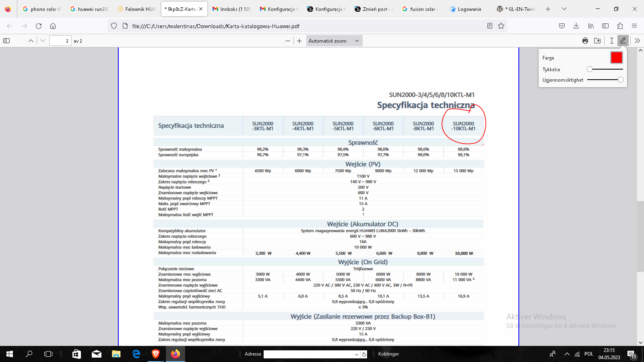The width and height of the screenshot is (644, 362).
Task: Go to next PDF page
Action: point(43,41)
